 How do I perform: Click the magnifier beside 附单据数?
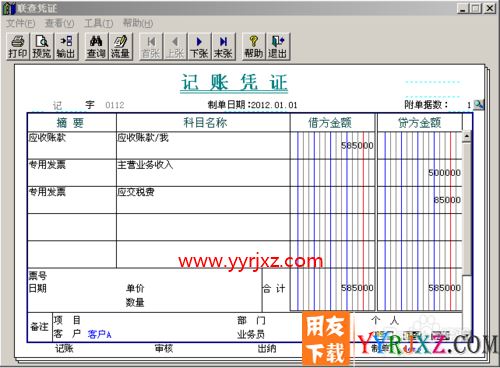[x=479, y=105]
